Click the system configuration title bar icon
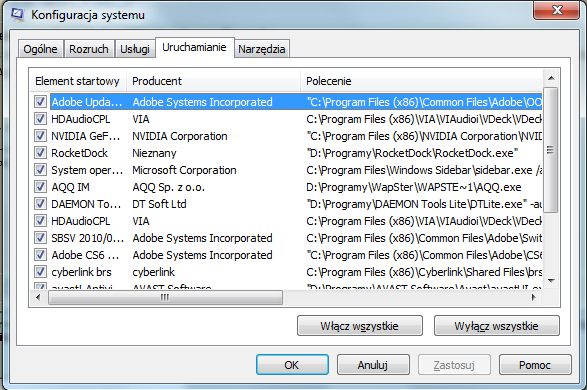The image size is (587, 390). pyautogui.click(x=17, y=14)
